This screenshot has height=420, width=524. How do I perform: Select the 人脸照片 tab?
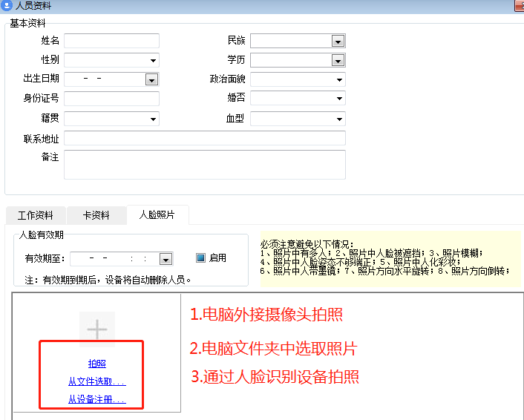[x=157, y=214]
